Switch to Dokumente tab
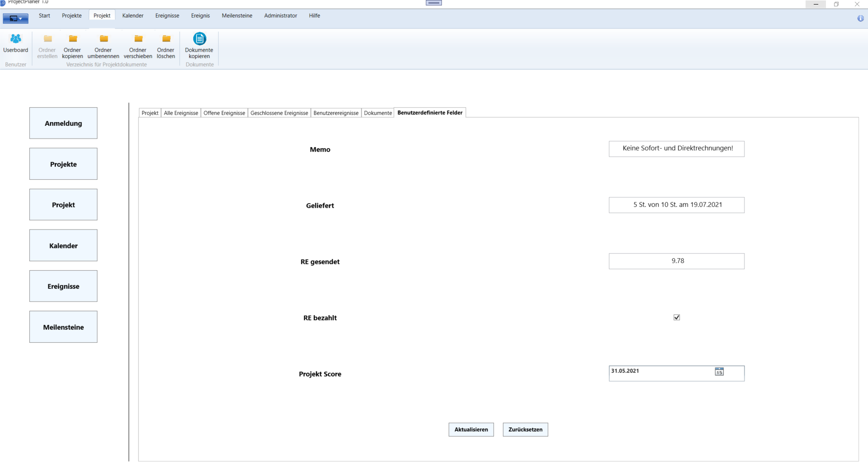Image resolution: width=868 pixels, height=470 pixels. tap(378, 113)
